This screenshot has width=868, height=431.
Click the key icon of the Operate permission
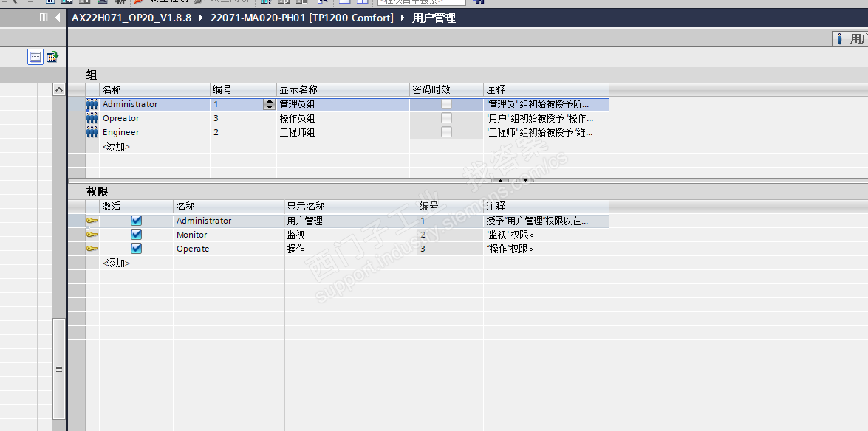92,249
